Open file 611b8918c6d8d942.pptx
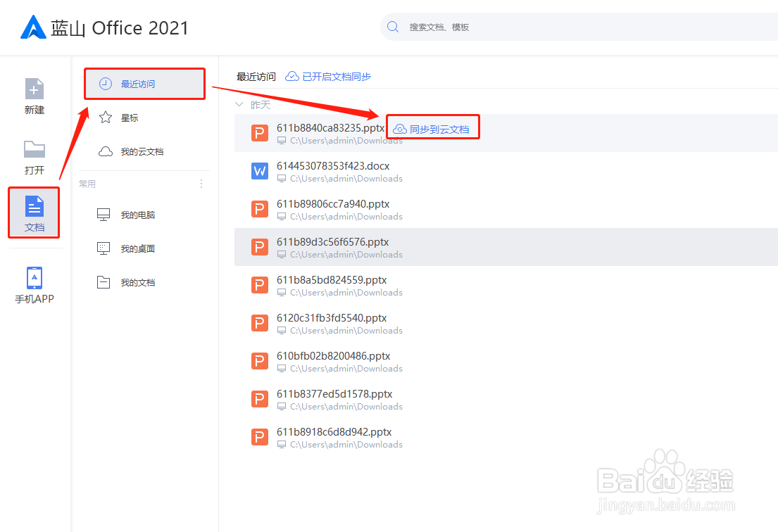Screen dimensions: 778x532 coord(334,432)
